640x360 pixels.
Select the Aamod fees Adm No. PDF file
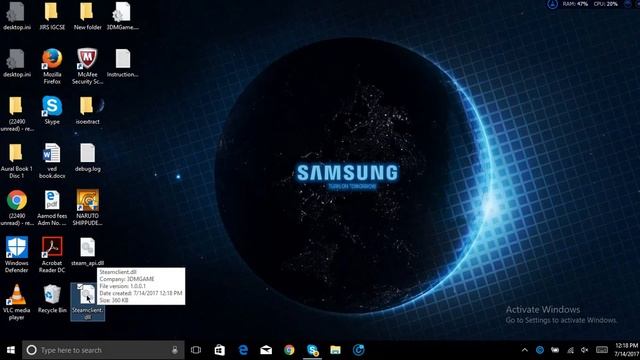[x=52, y=207]
